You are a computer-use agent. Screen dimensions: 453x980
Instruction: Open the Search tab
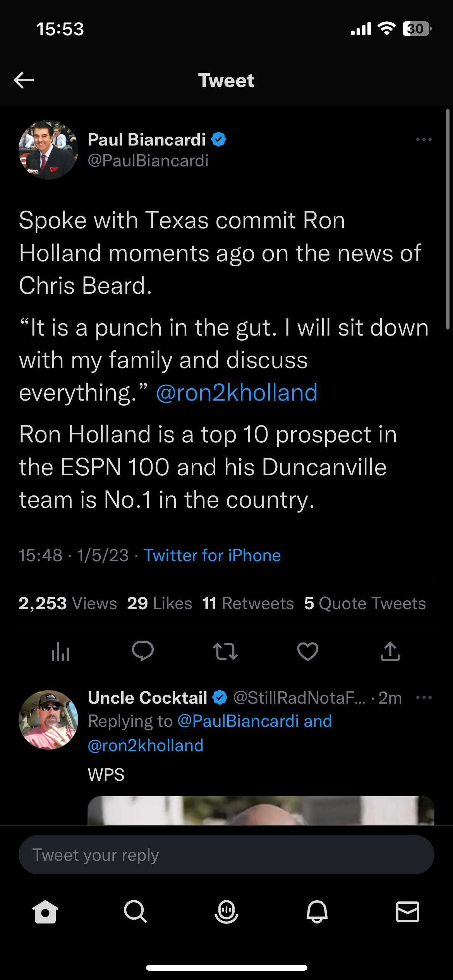click(x=136, y=911)
